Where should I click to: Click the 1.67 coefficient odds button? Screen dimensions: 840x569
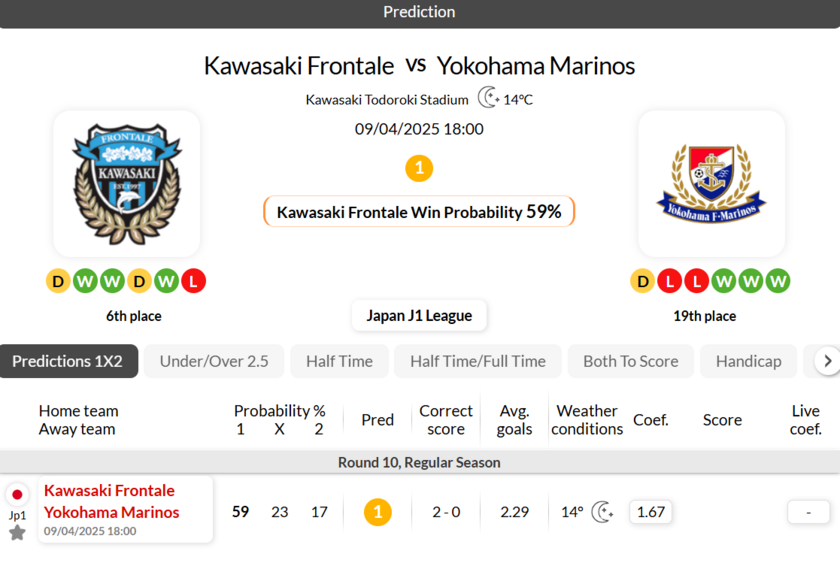[651, 512]
